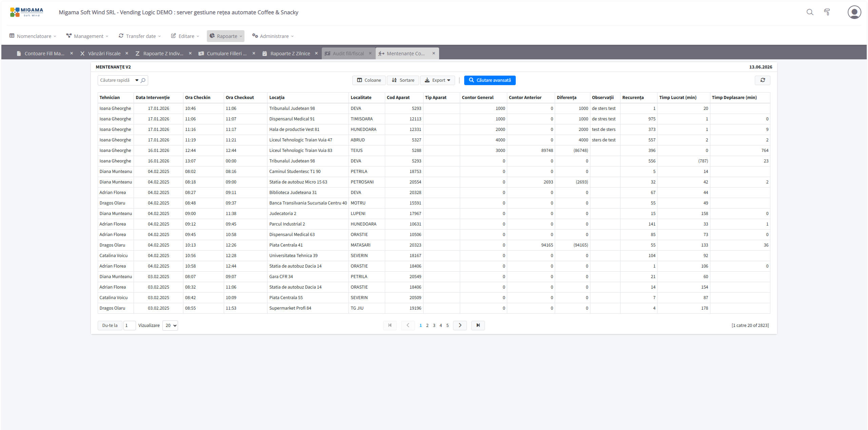Open the Vizualizare rows-per-page dropdown

click(170, 326)
